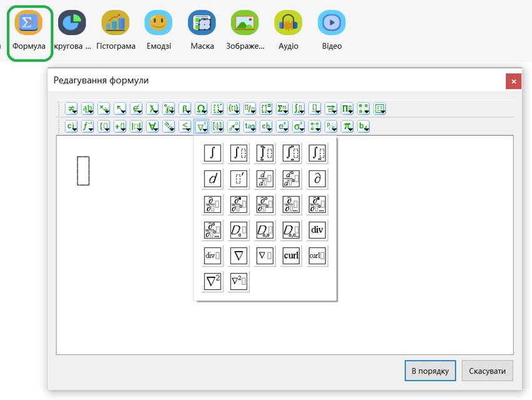This screenshot has width=532, height=400.
Task: Choose the bold div operator
Action: point(317,230)
